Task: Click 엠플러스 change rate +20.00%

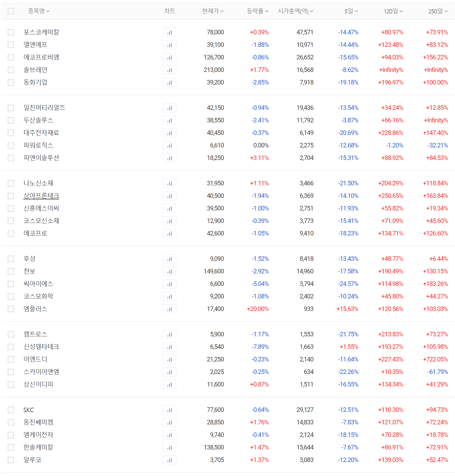Action: (x=258, y=309)
